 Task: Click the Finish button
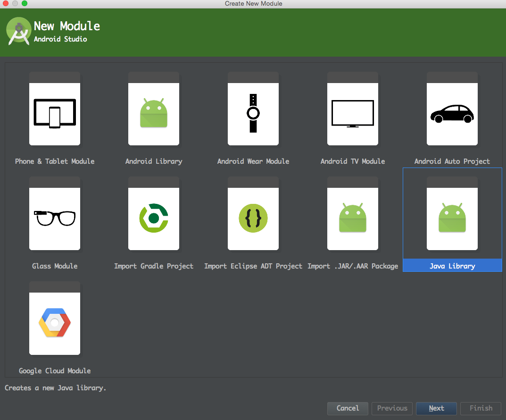[481, 408]
